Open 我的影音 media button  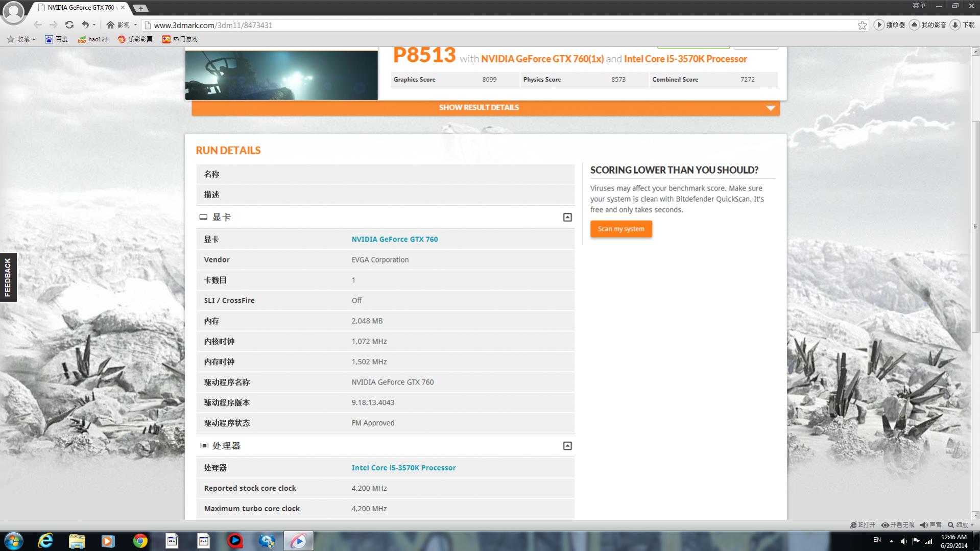pos(928,25)
